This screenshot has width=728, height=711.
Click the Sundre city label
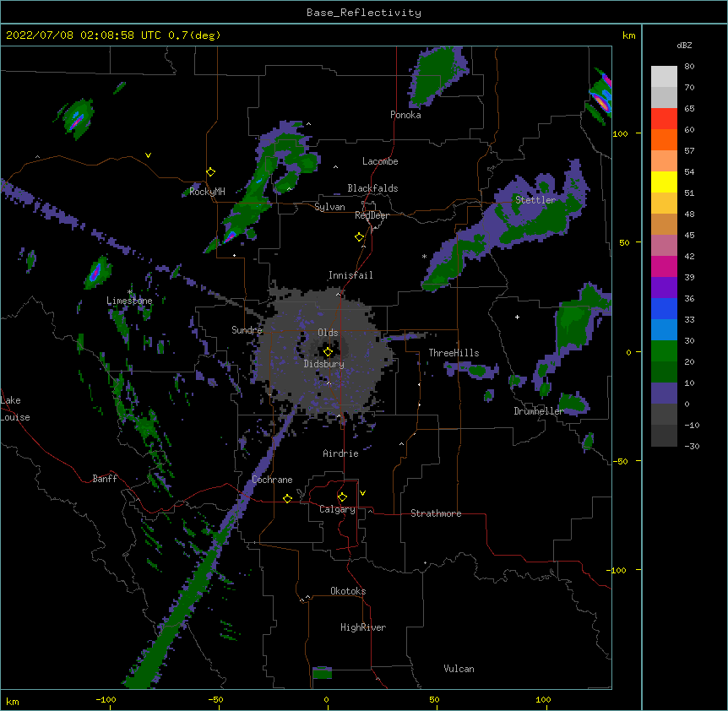pyautogui.click(x=247, y=330)
